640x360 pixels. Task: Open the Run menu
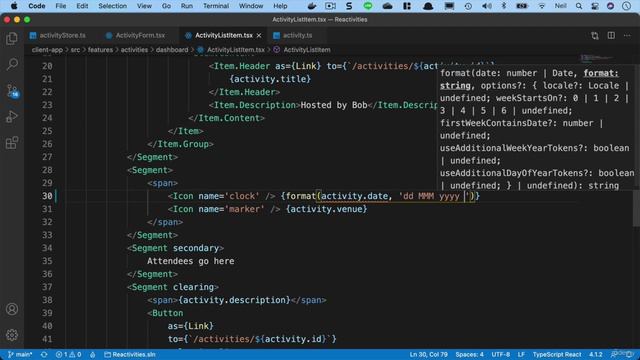pyautogui.click(x=187, y=6)
